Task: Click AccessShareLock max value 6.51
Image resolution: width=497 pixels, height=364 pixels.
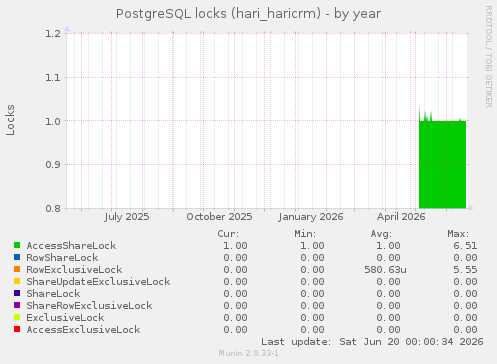Action: point(465,246)
